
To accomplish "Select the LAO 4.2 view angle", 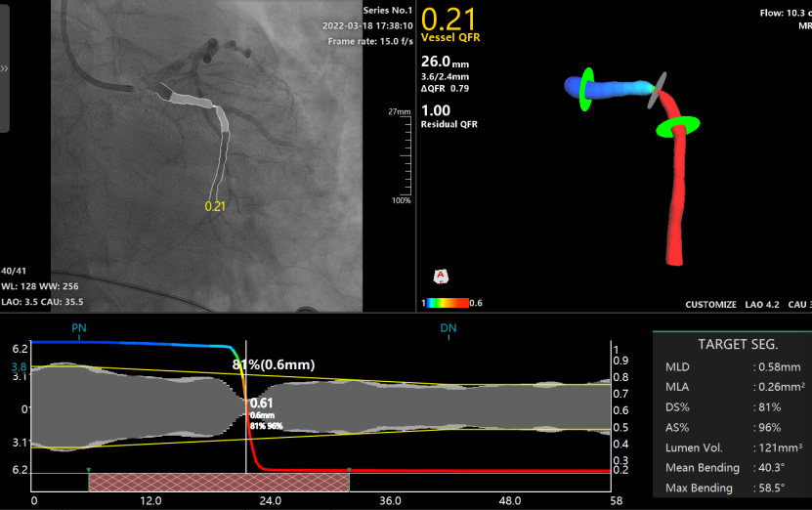I will pos(763,304).
